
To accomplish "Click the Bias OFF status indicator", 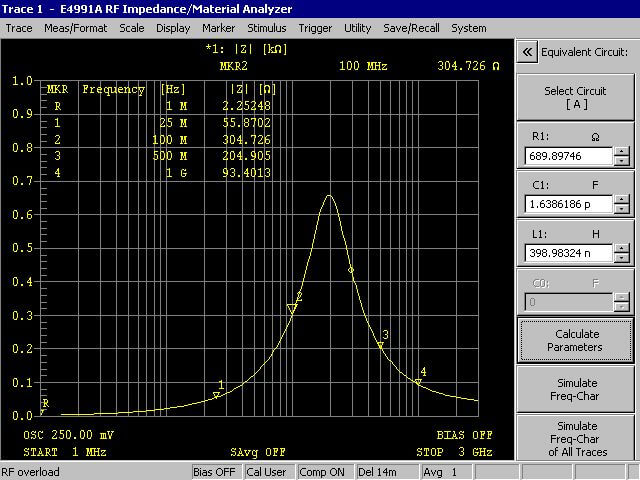I will pos(215,472).
